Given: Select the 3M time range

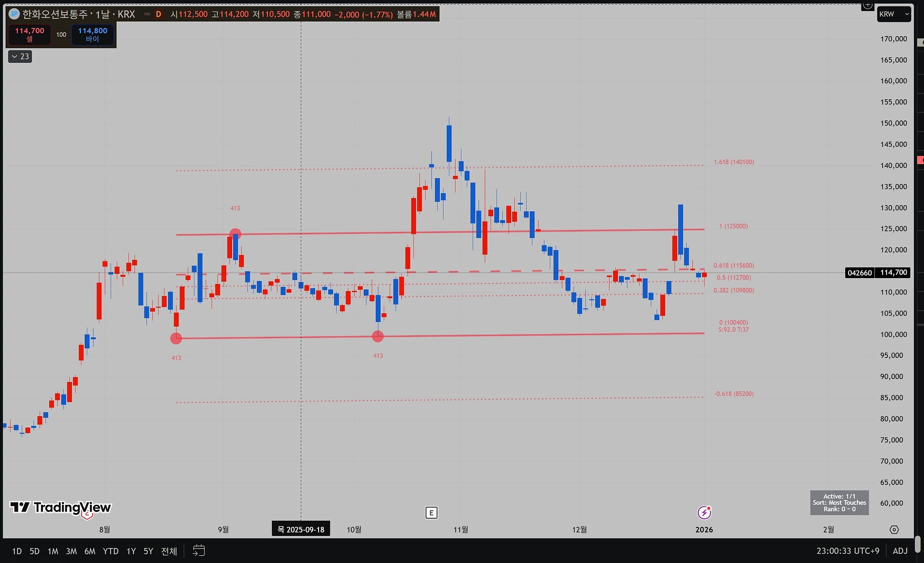Looking at the screenshot, I should click(71, 551).
